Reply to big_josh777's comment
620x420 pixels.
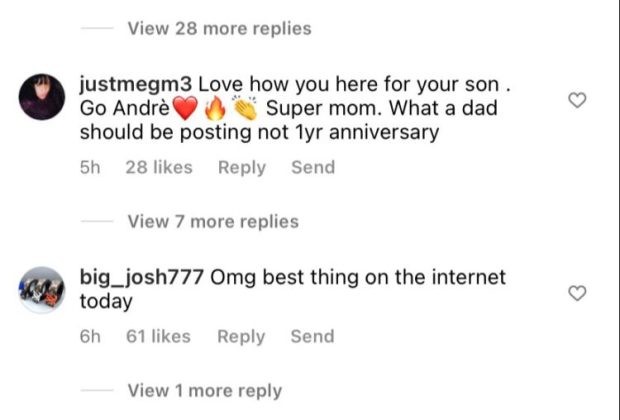241,337
